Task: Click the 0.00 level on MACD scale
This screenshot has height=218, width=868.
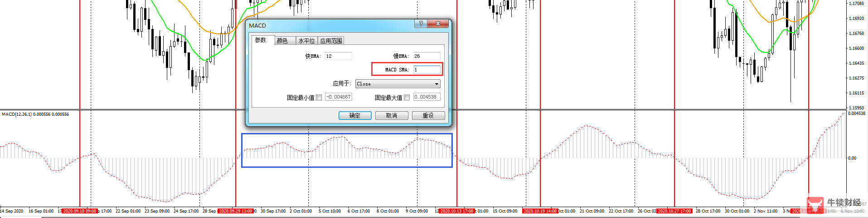Action: click(x=852, y=158)
